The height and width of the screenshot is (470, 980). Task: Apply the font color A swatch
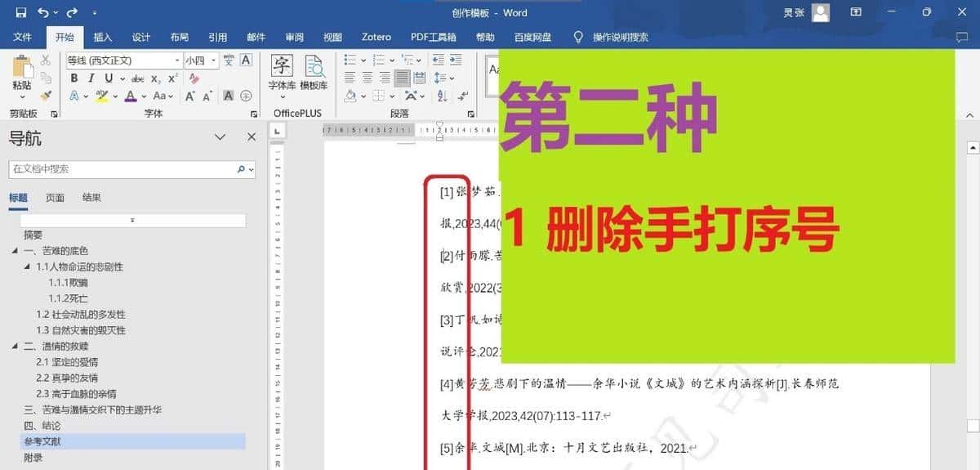[x=131, y=96]
